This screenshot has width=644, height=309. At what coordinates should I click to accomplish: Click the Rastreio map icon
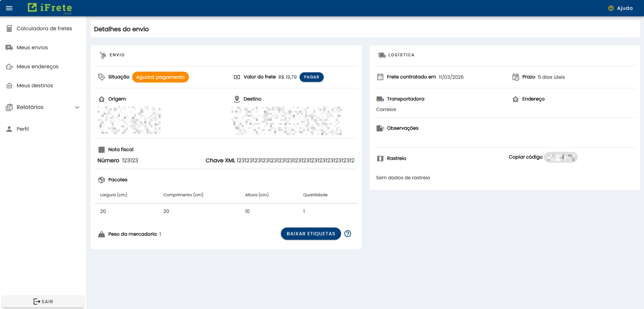tap(380, 158)
